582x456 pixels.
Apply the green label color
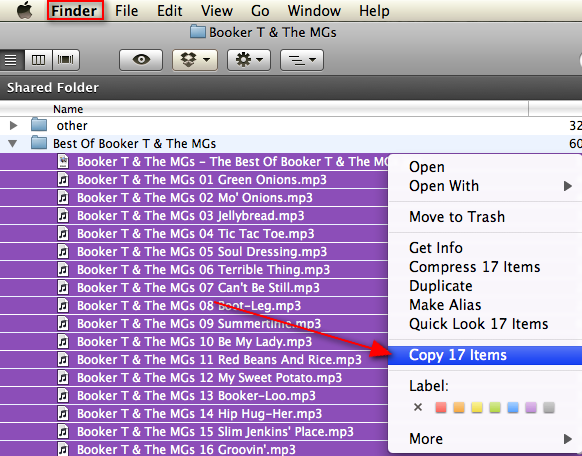(495, 407)
